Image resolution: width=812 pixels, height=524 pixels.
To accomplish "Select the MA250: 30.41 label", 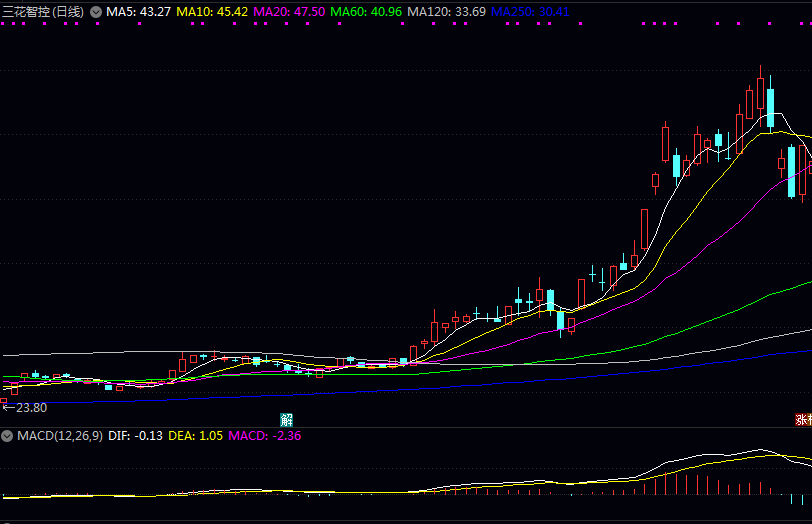I will pos(530,12).
